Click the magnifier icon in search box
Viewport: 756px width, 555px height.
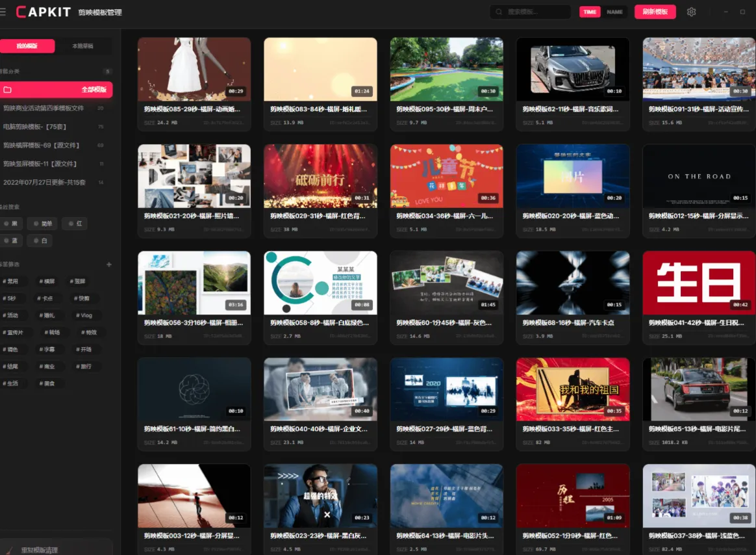pos(499,12)
